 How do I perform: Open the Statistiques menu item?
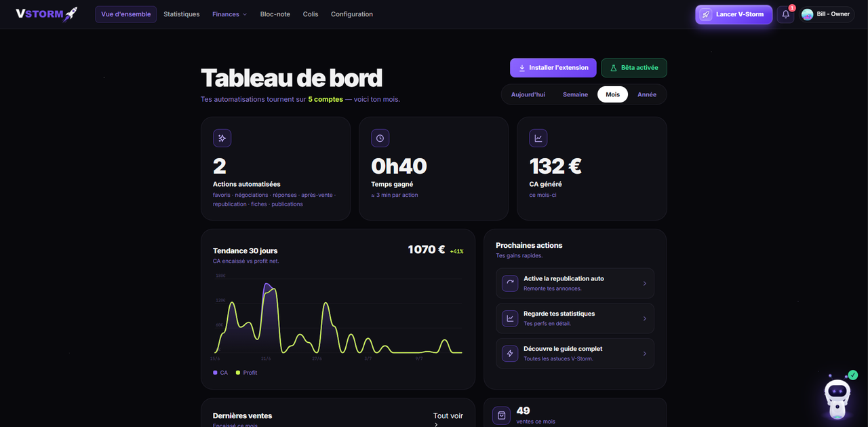click(182, 14)
